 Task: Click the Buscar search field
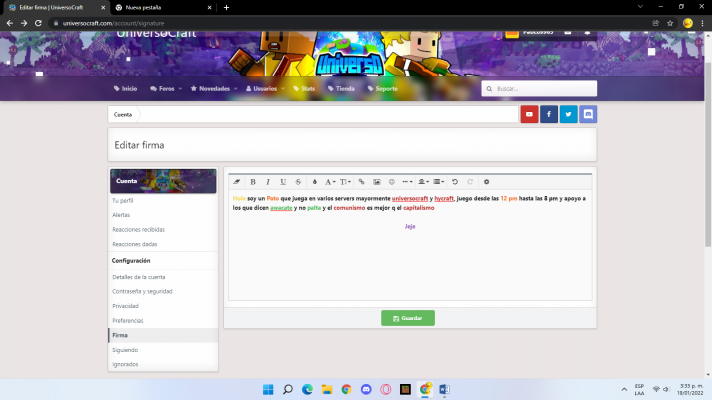click(540, 89)
